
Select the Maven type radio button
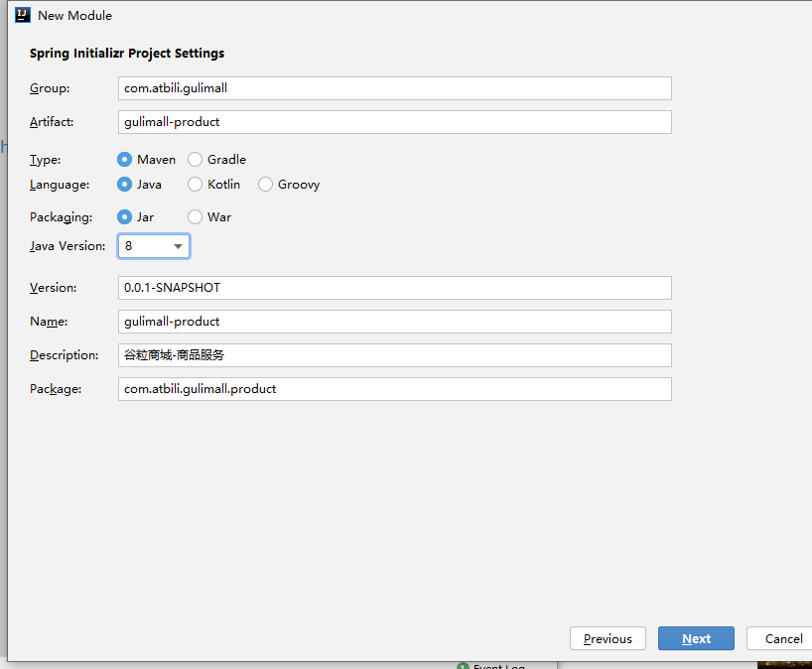124,160
